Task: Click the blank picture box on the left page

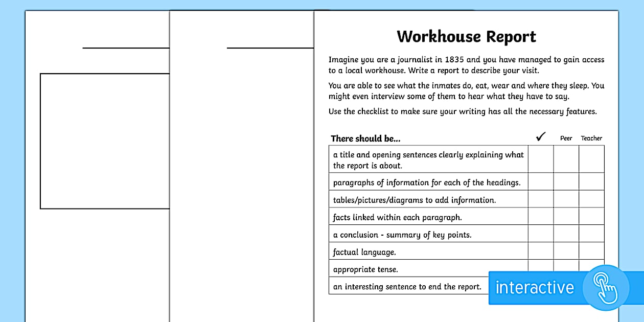Action: pos(105,141)
